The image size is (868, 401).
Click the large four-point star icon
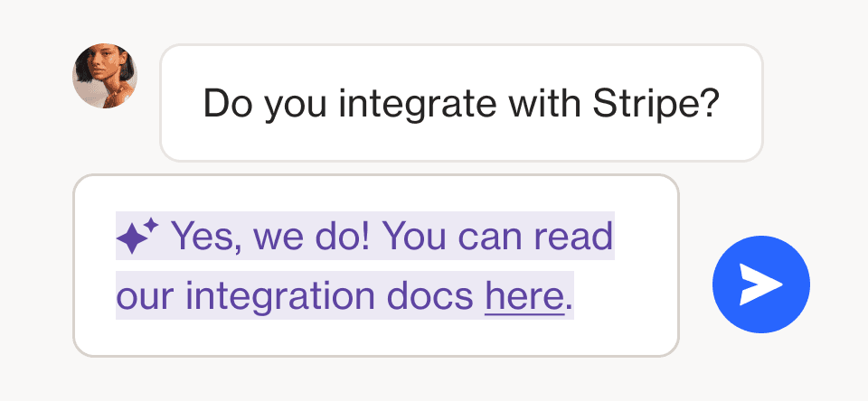click(132, 239)
